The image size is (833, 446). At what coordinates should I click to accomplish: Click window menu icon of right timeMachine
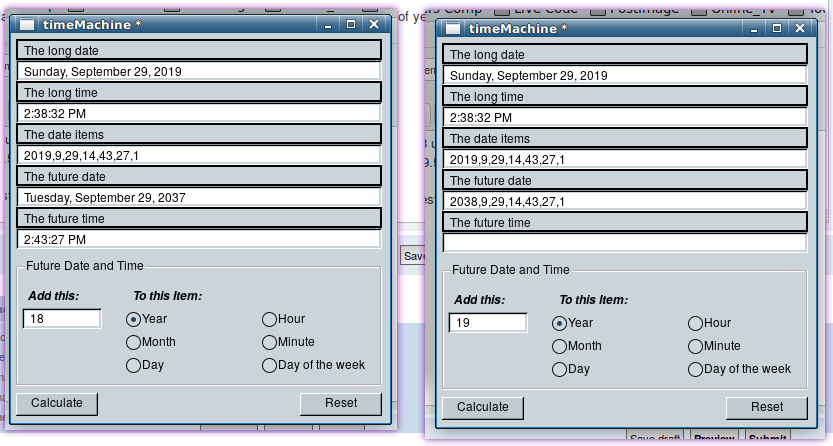[x=453, y=29]
